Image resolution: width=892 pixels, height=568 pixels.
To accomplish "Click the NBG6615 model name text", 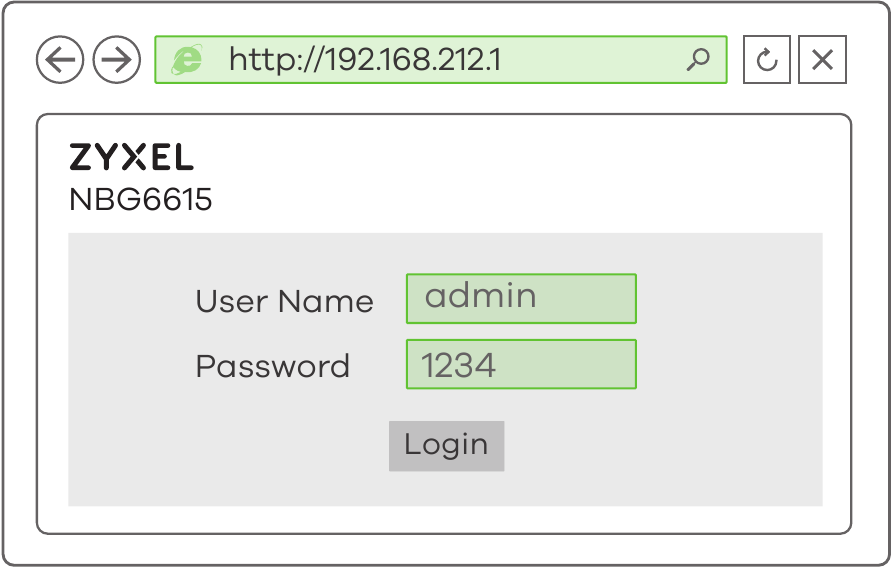I will 141,200.
